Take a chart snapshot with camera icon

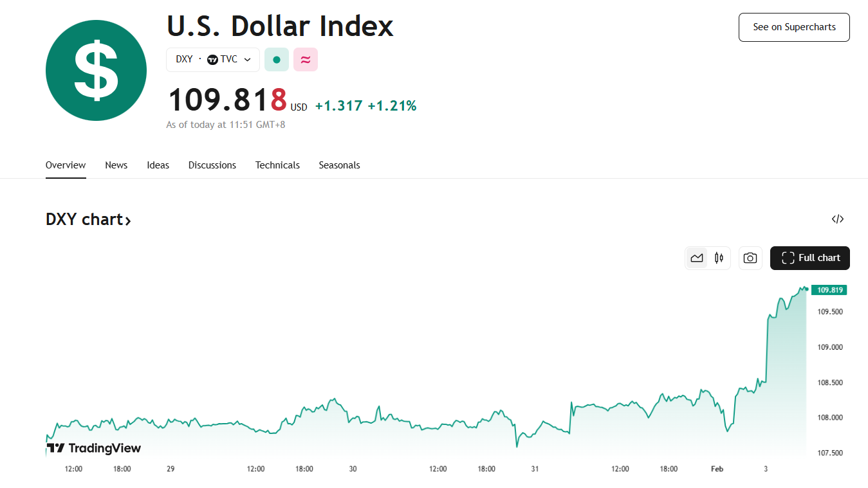point(750,258)
